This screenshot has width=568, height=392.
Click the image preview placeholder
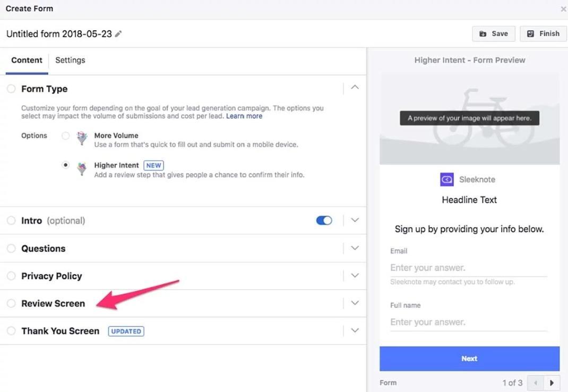tap(469, 119)
